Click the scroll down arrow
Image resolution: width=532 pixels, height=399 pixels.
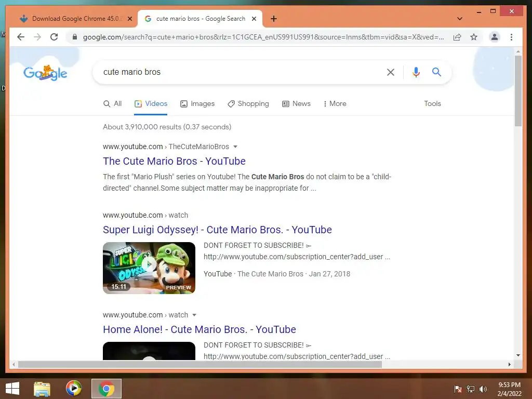coord(518,355)
